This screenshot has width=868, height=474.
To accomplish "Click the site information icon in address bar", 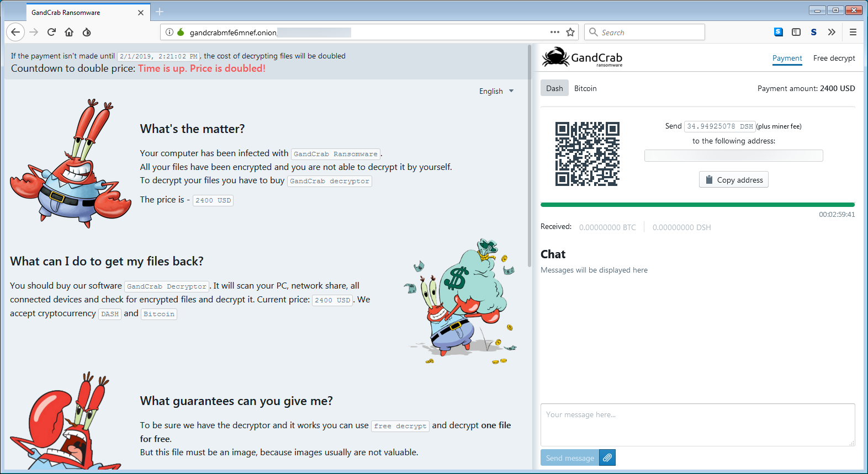I will pyautogui.click(x=170, y=32).
